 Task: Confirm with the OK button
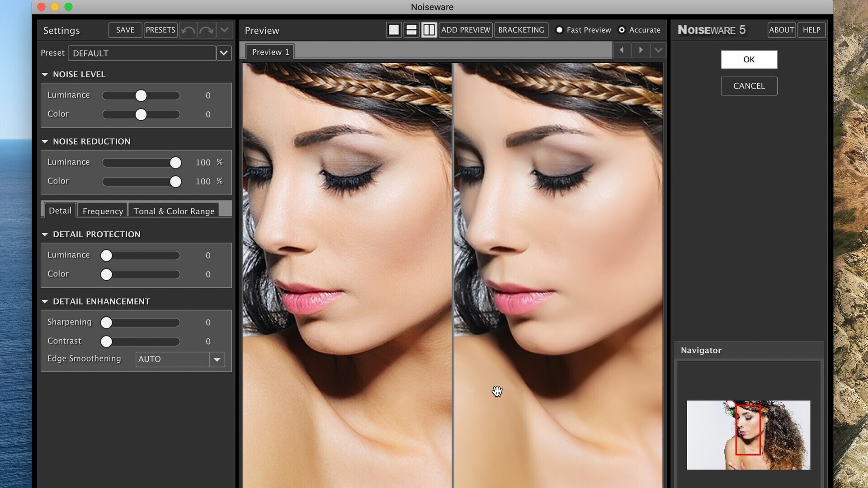coord(749,60)
